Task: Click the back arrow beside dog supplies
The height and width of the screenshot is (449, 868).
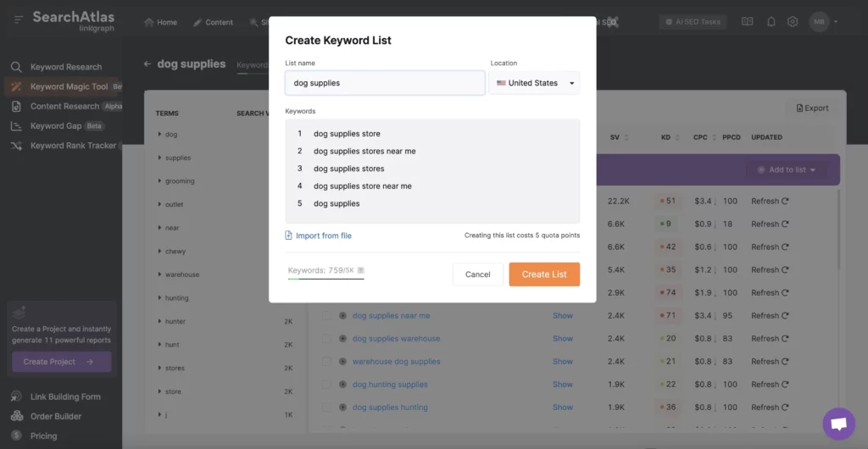Action: point(147,64)
